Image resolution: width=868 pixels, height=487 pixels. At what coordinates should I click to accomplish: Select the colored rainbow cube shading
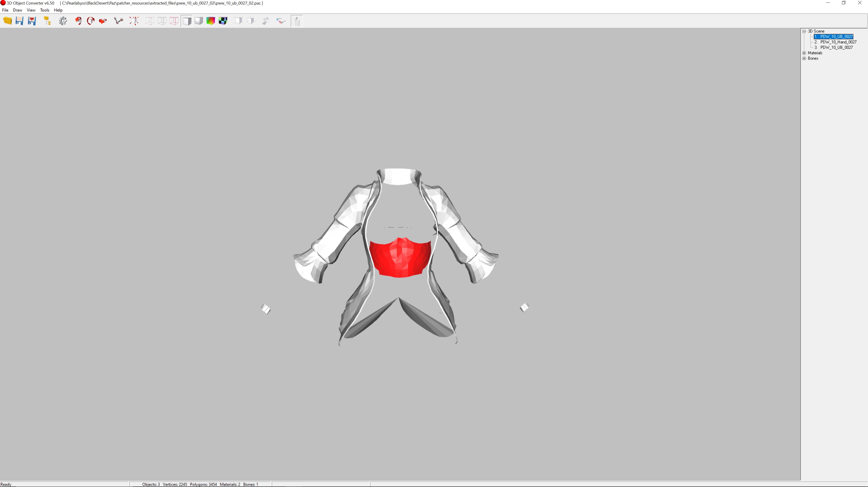point(210,21)
